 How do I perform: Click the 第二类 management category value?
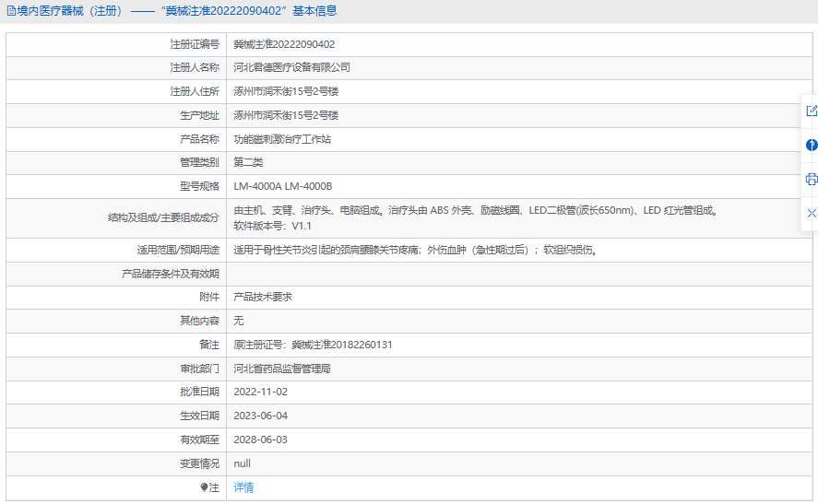tap(248, 162)
